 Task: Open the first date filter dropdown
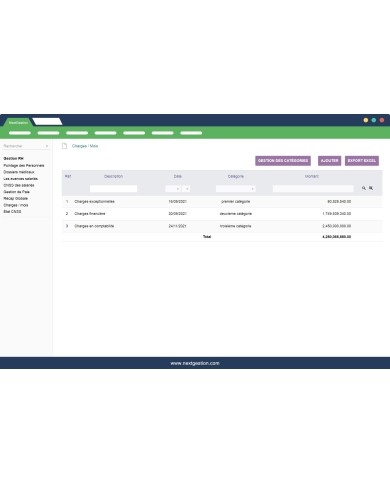tap(173, 189)
